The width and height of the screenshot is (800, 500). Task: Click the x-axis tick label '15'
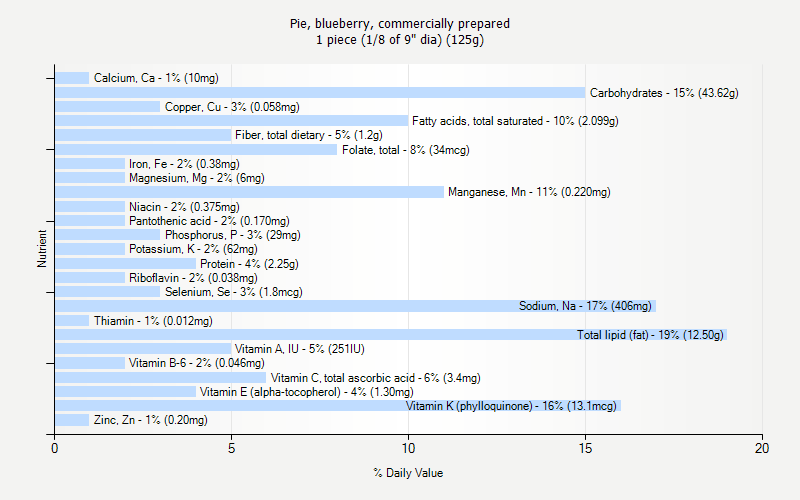585,448
